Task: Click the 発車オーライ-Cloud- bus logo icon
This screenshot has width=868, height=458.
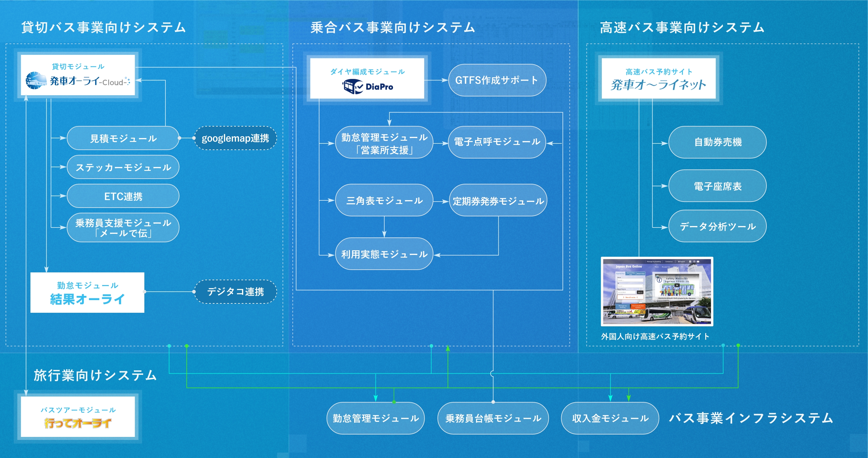Action: coord(36,80)
